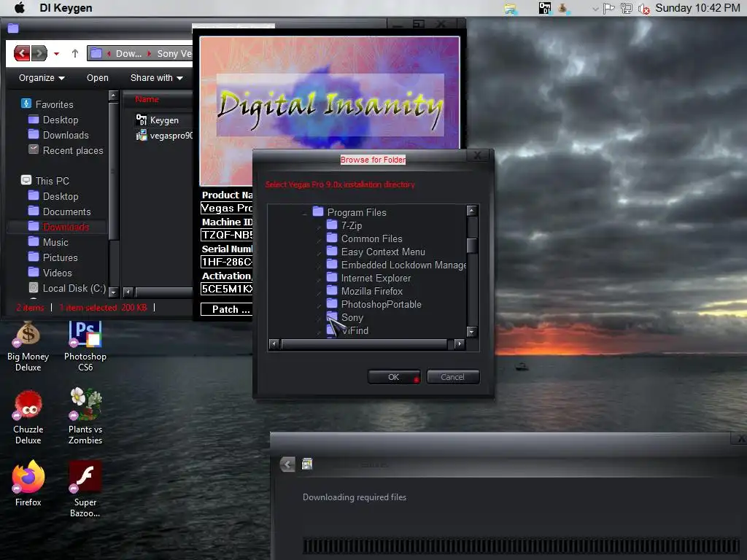The width and height of the screenshot is (747, 560).
Task: Open the Super Bazooka Flash desktop icon
Action: 85,489
